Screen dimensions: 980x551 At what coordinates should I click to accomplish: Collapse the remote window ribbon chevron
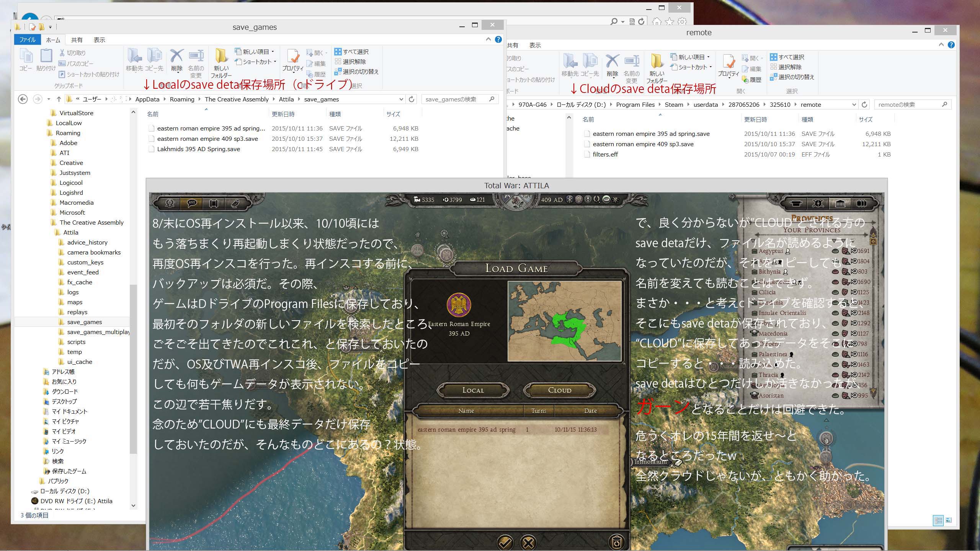[941, 45]
